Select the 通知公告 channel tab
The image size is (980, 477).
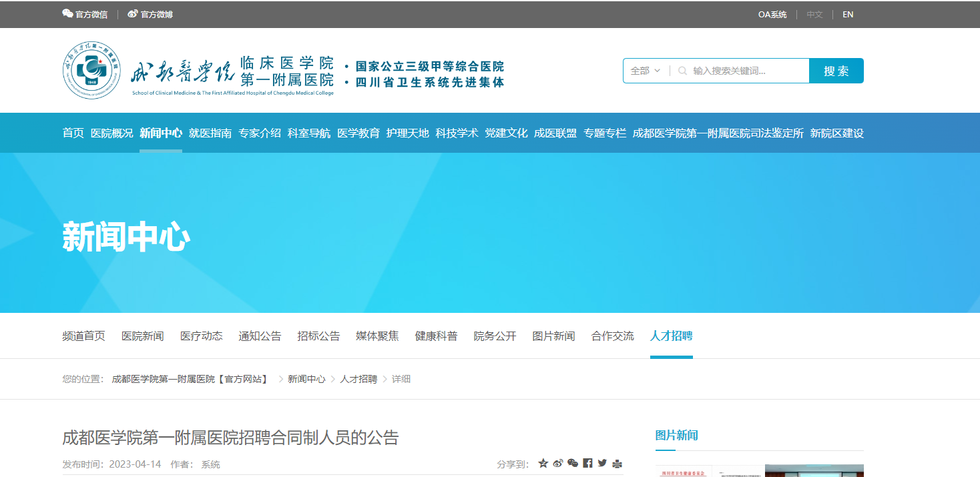[x=260, y=336]
